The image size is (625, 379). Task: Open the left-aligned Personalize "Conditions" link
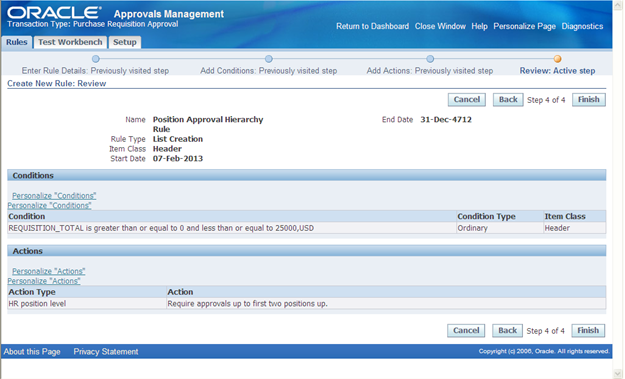pyautogui.click(x=49, y=206)
